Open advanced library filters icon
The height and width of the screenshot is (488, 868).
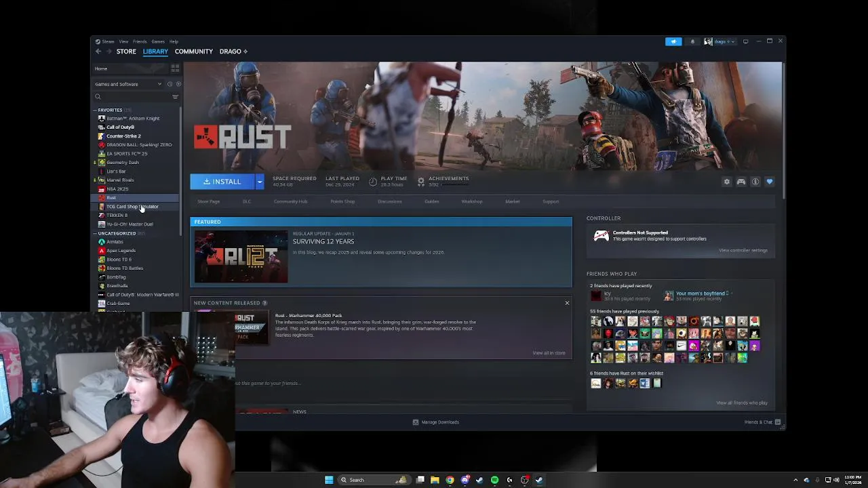(175, 97)
